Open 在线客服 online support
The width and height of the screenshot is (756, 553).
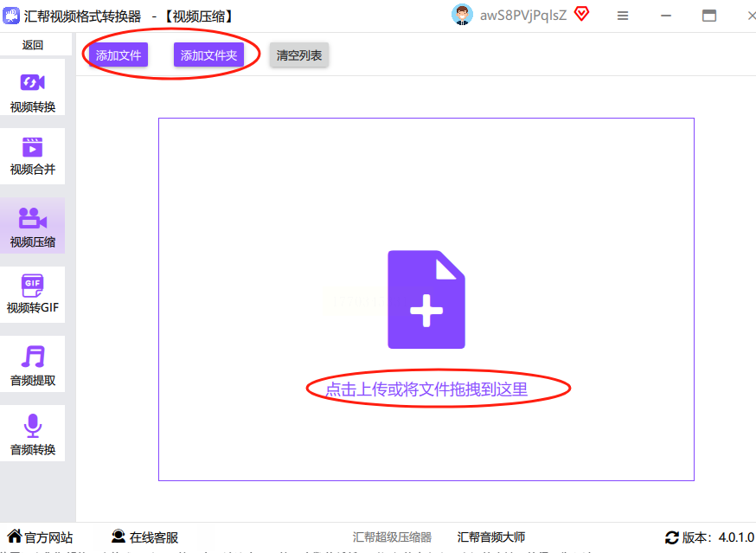click(x=154, y=537)
